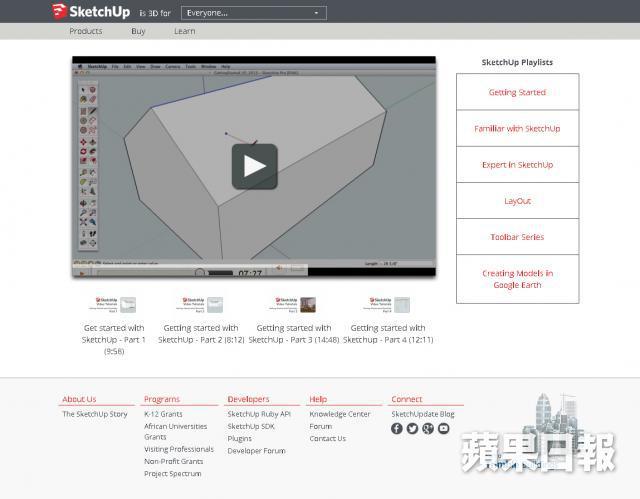Select the Part 2 video thumbnail

200,305
